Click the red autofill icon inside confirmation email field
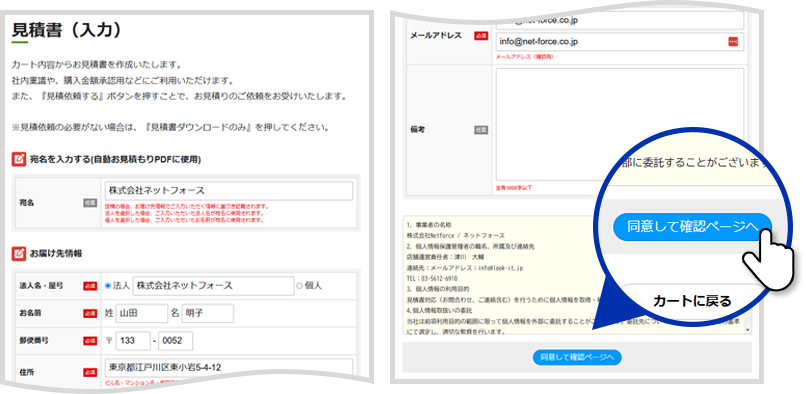This screenshot has width=806, height=394. tap(733, 42)
